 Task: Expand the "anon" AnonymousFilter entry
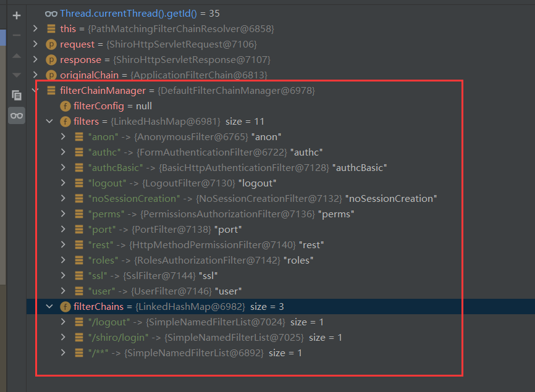[63, 136]
